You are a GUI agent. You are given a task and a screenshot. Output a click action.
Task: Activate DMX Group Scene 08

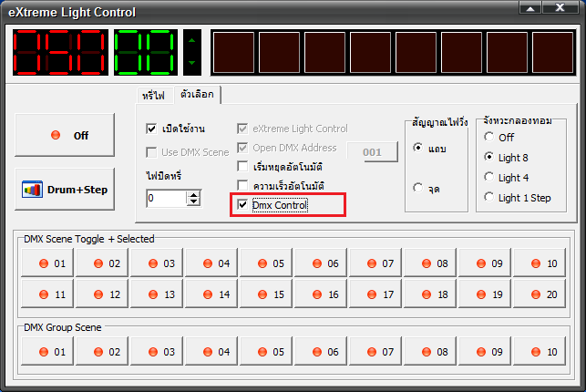(430, 351)
